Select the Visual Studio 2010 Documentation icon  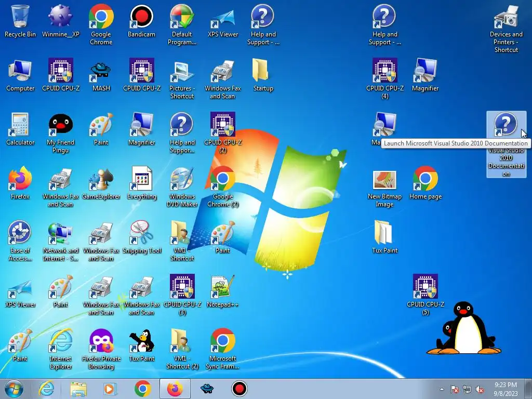pyautogui.click(x=506, y=144)
